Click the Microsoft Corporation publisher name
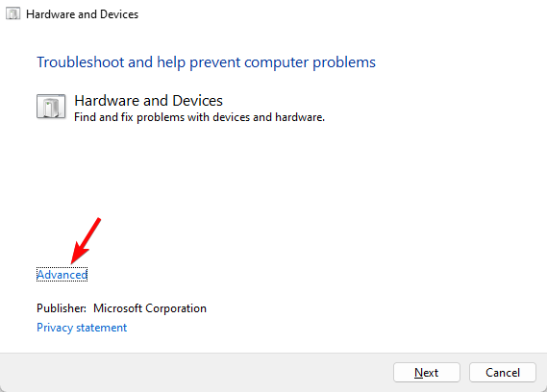Screen dimensions: 547x392 (x=150, y=308)
